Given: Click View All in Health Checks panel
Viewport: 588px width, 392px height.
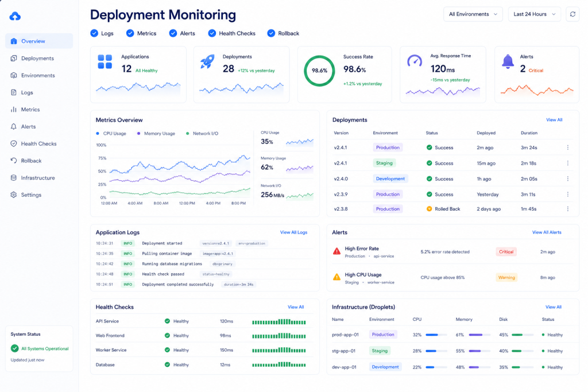Looking at the screenshot, I should coord(296,307).
